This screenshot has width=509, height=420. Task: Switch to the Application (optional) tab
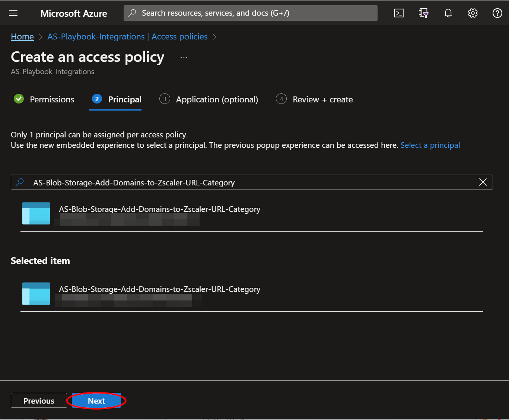point(209,99)
